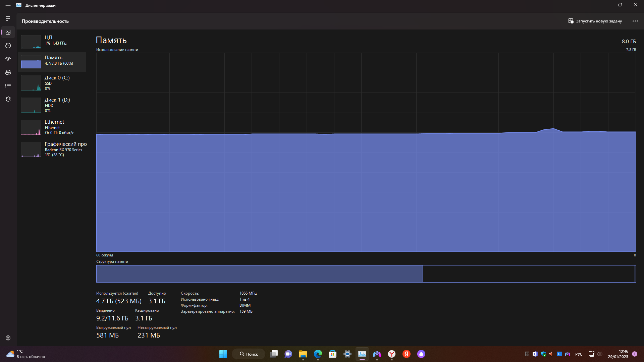Viewport: 644px width, 362px height.
Task: Open the Details list icon
Action: point(8,86)
